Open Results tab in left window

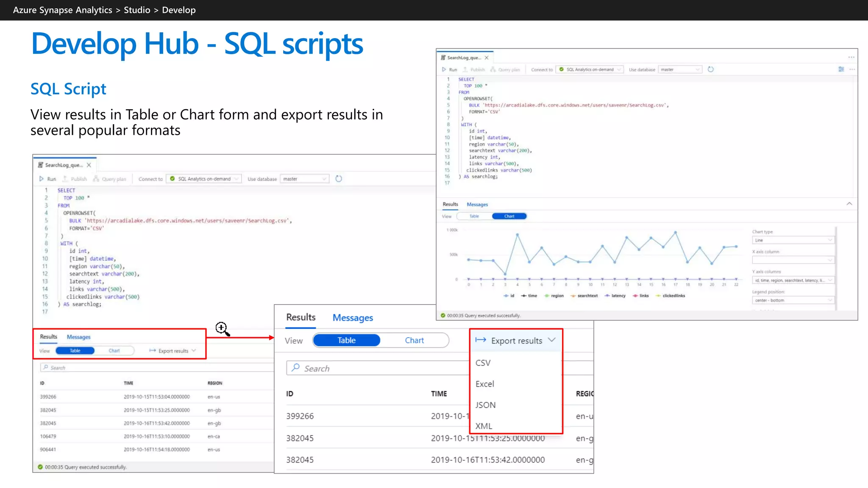(48, 337)
